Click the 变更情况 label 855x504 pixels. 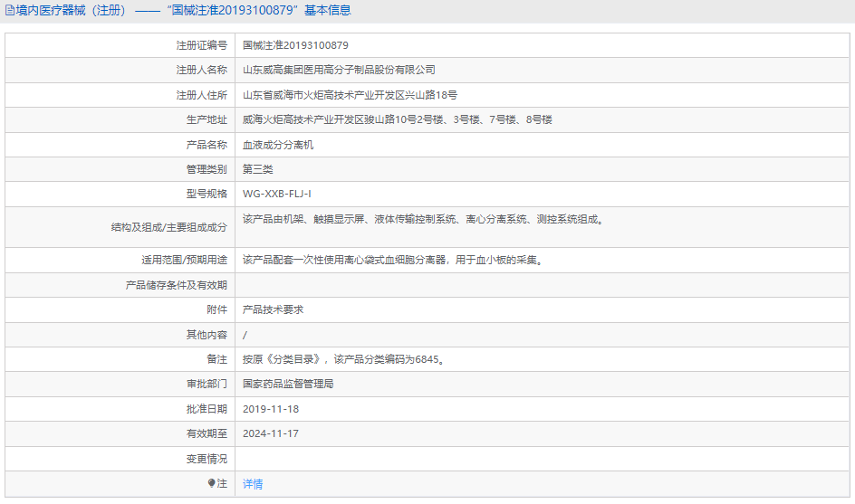tap(207, 459)
